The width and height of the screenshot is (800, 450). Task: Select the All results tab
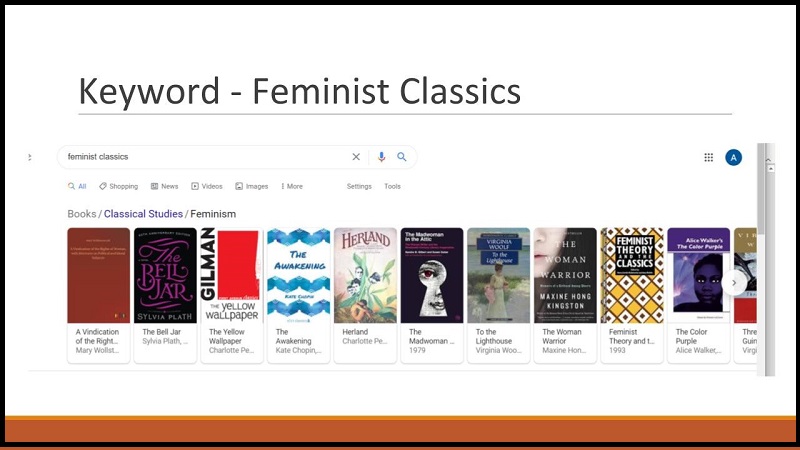77,186
